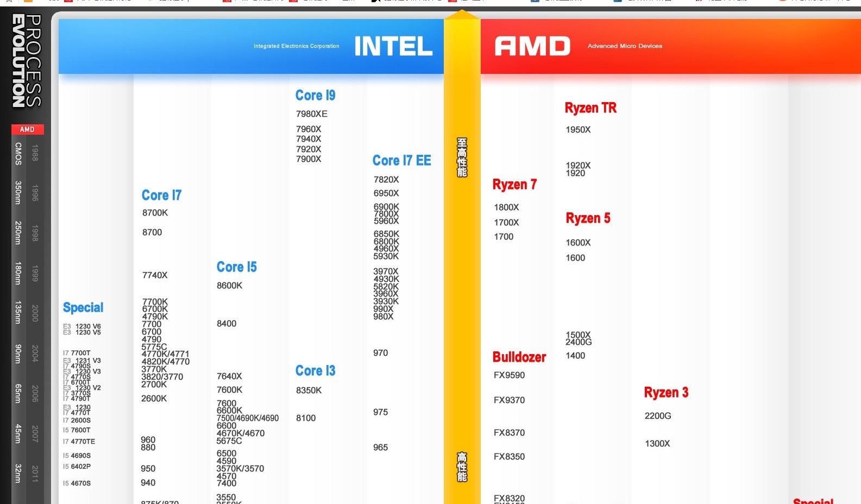Click the Intel Special heading
Image resolution: width=861 pixels, height=504 pixels.
(83, 307)
